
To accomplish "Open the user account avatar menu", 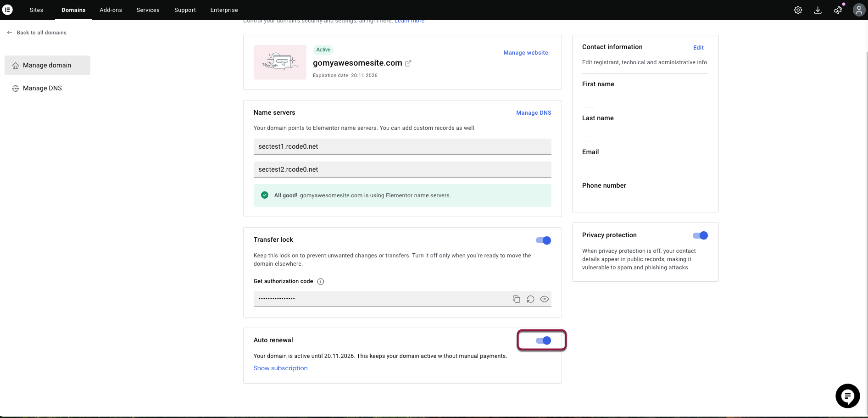I will coord(858,10).
